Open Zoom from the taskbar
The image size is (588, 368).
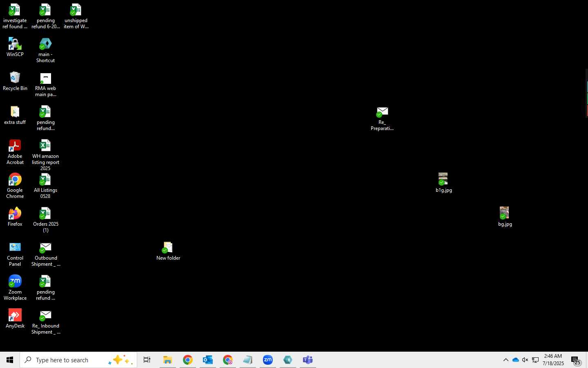point(268,360)
